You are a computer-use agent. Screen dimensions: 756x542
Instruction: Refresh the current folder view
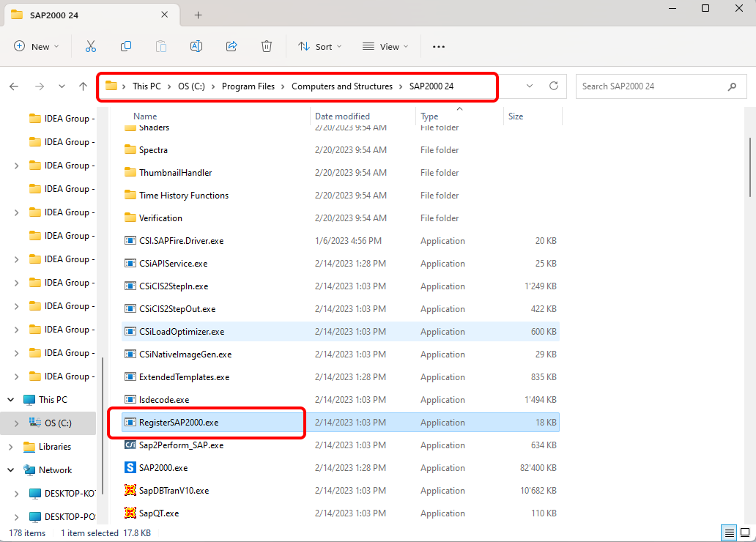coord(554,86)
